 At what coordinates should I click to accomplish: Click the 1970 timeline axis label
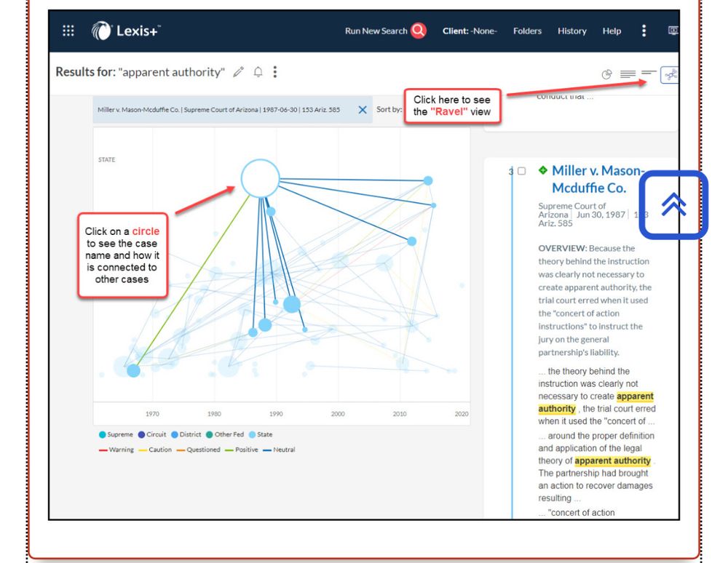tap(152, 414)
